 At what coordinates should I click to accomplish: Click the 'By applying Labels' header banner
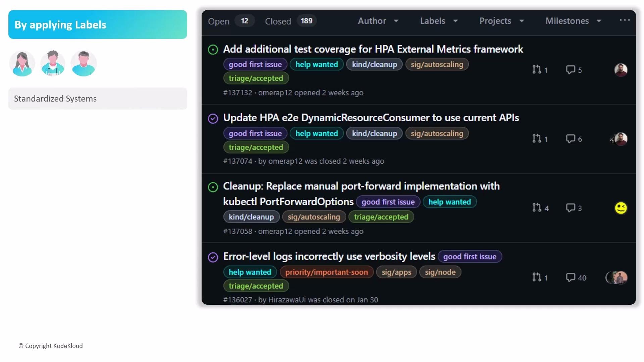click(x=98, y=24)
